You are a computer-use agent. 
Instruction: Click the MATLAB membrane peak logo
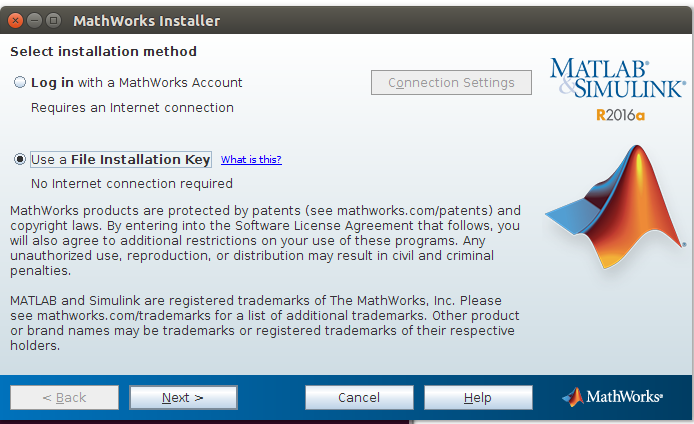[x=616, y=207]
